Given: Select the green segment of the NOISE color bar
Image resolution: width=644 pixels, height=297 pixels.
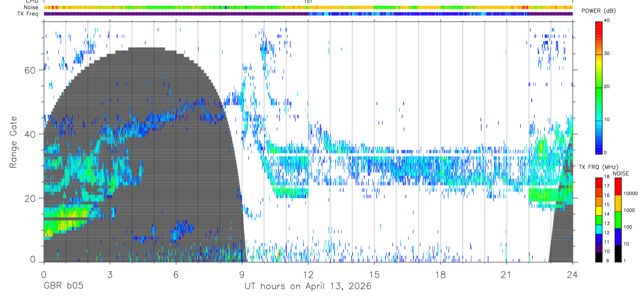Looking at the screenshot, I should [617, 219].
